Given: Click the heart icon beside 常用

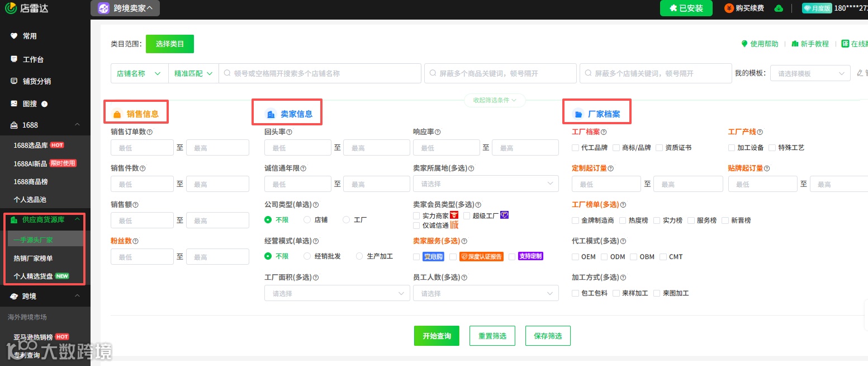Looking at the screenshot, I should click(x=14, y=36).
